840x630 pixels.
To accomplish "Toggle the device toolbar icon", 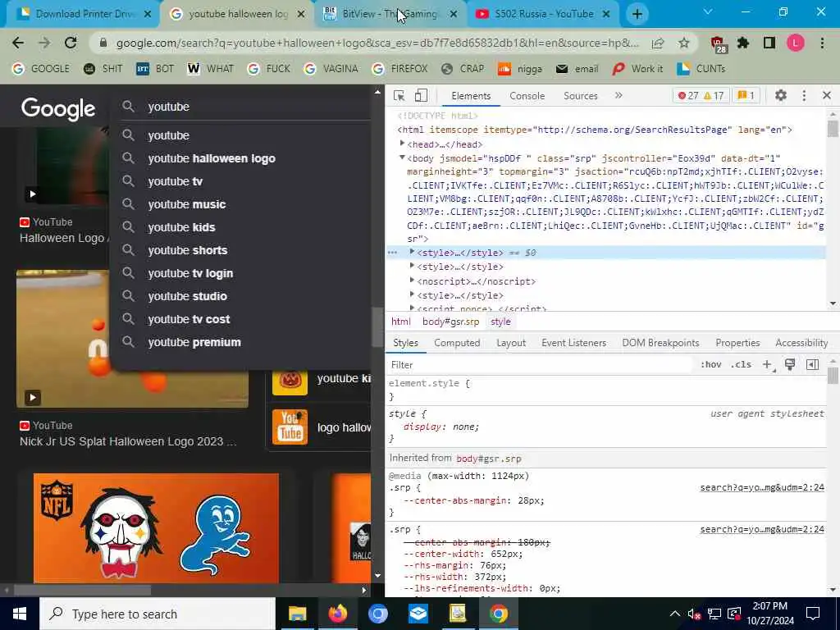I will tap(421, 95).
